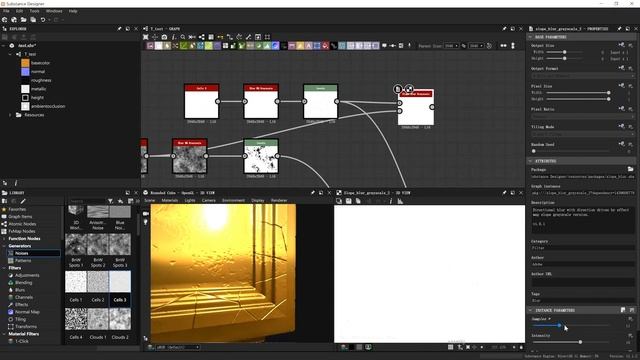The width and height of the screenshot is (640, 360).
Task: Select the Patterns category in Library
Action: pos(23,260)
